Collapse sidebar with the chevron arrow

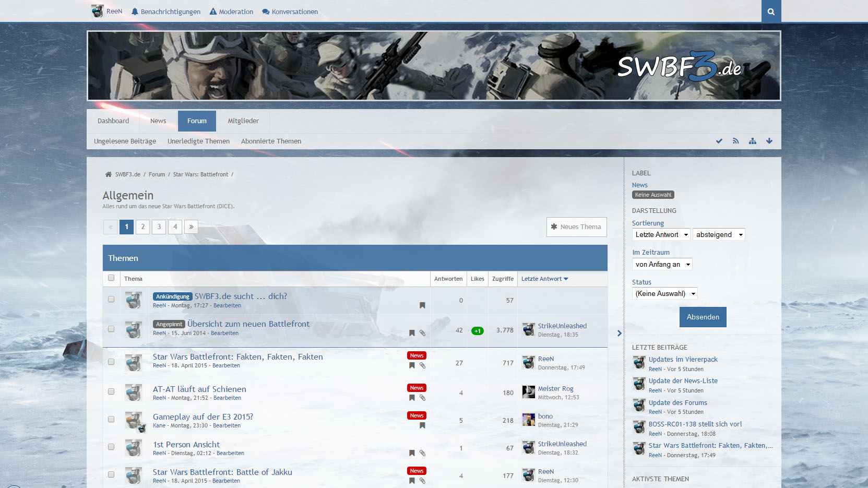[620, 333]
